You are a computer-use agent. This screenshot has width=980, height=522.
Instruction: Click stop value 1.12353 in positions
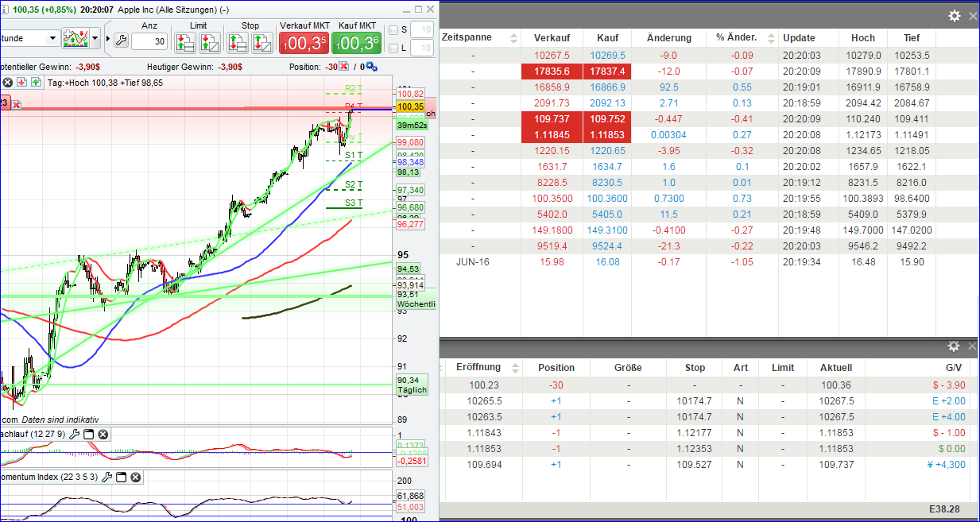click(x=695, y=448)
